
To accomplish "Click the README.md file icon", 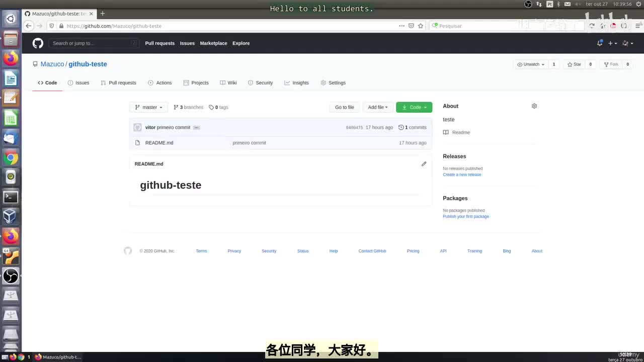I will click(x=137, y=143).
